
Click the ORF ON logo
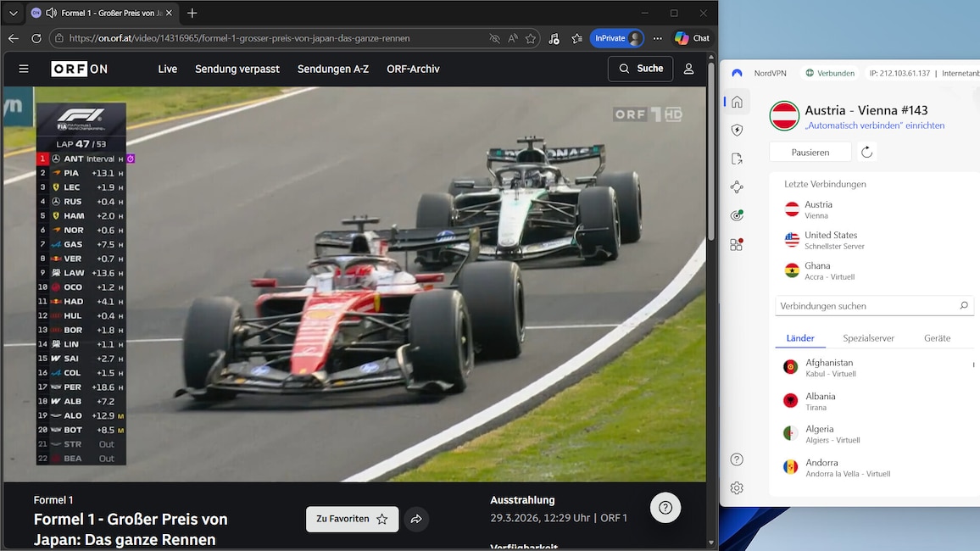click(80, 69)
